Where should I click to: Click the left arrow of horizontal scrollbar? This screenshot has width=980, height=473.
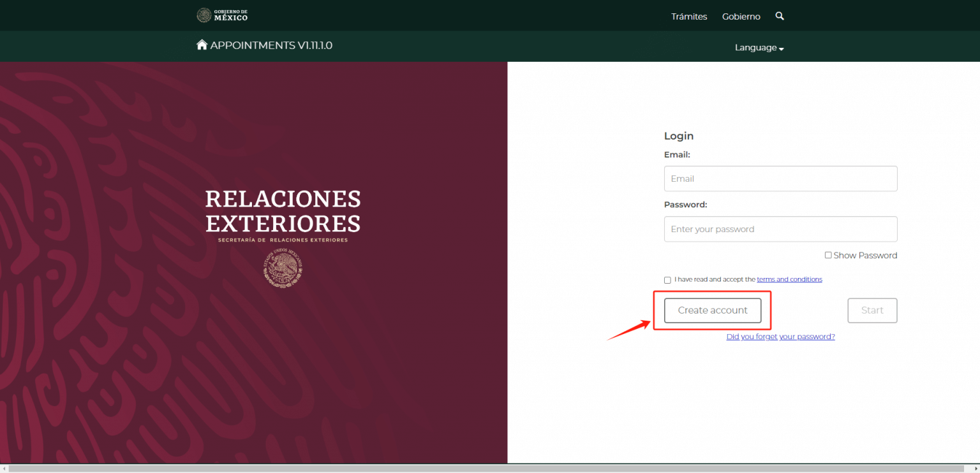click(4, 469)
